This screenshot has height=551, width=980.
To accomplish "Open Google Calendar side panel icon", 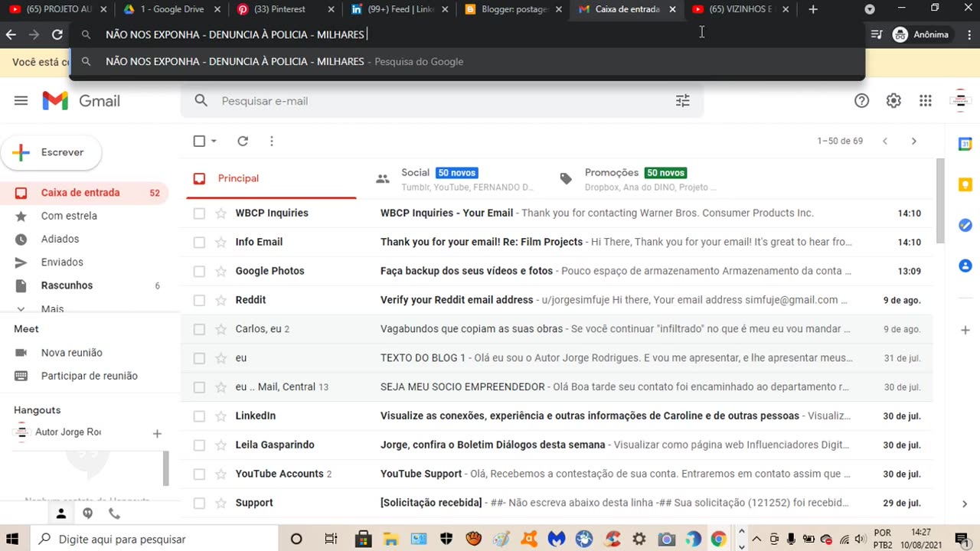I will [965, 144].
